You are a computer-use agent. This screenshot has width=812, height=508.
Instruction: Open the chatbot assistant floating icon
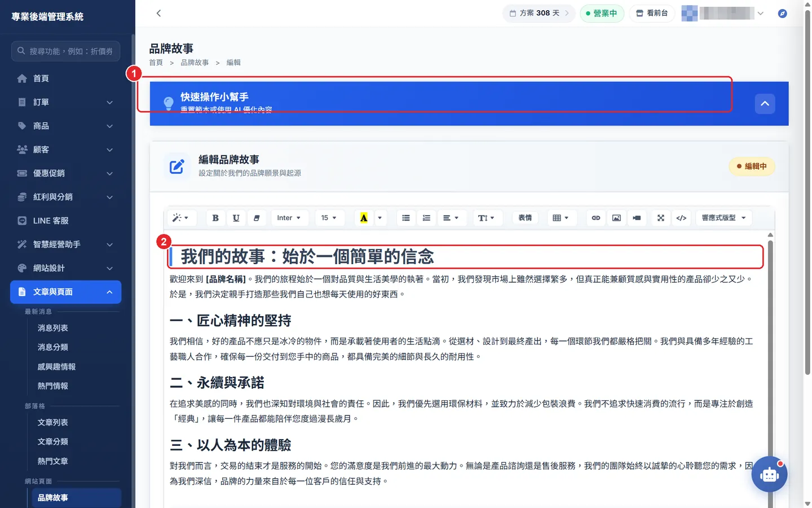click(x=769, y=474)
